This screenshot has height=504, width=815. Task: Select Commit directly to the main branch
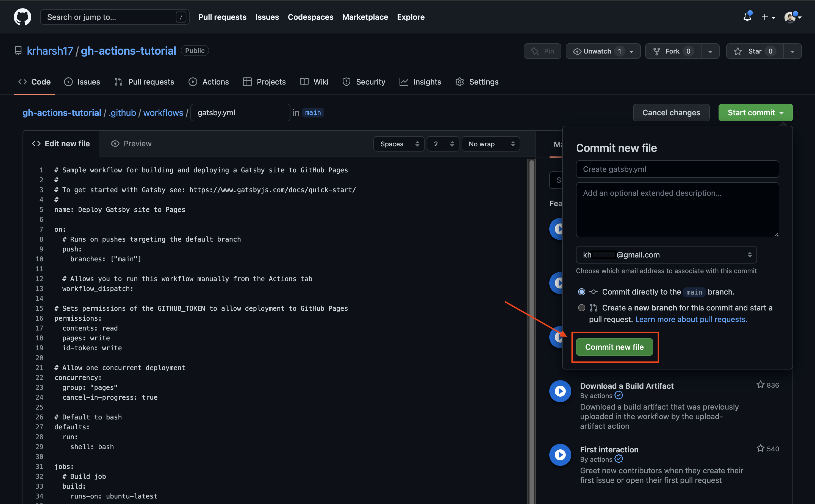coord(581,292)
